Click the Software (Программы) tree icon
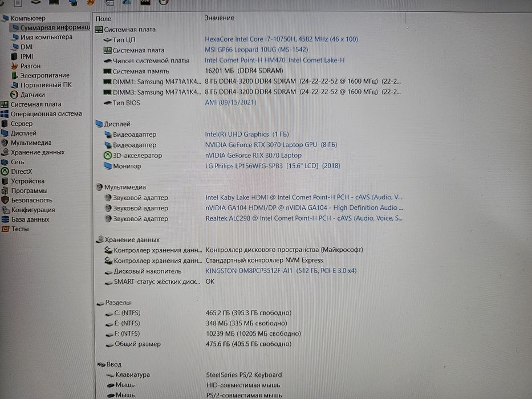This screenshot has width=532, height=399. 5,191
